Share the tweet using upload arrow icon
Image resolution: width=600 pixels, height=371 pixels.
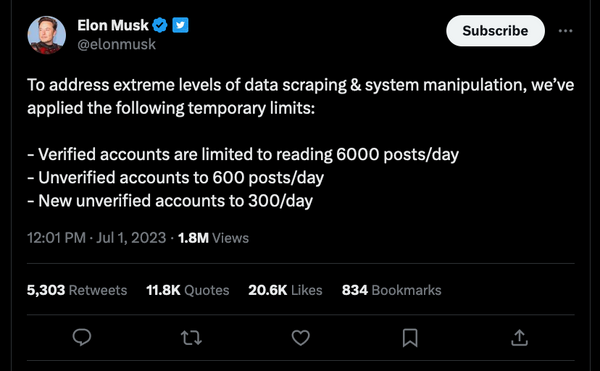(x=519, y=338)
